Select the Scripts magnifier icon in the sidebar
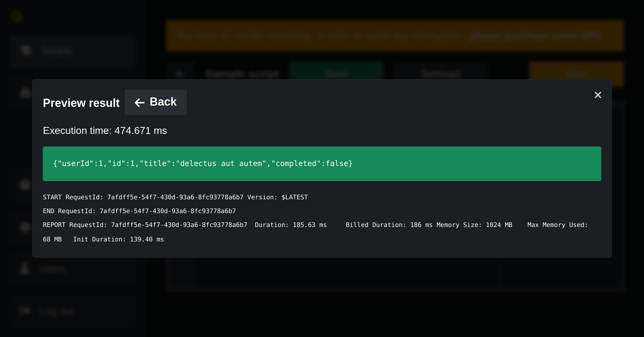The image size is (644, 337). (26, 51)
